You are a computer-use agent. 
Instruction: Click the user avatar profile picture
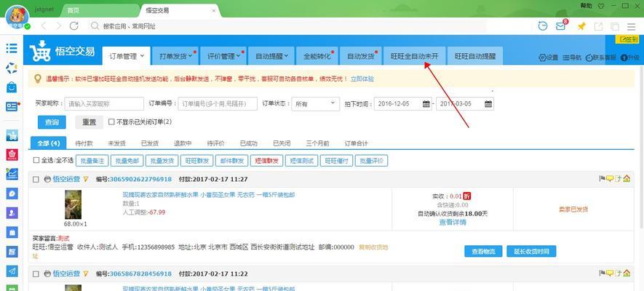pyautogui.click(x=17, y=18)
